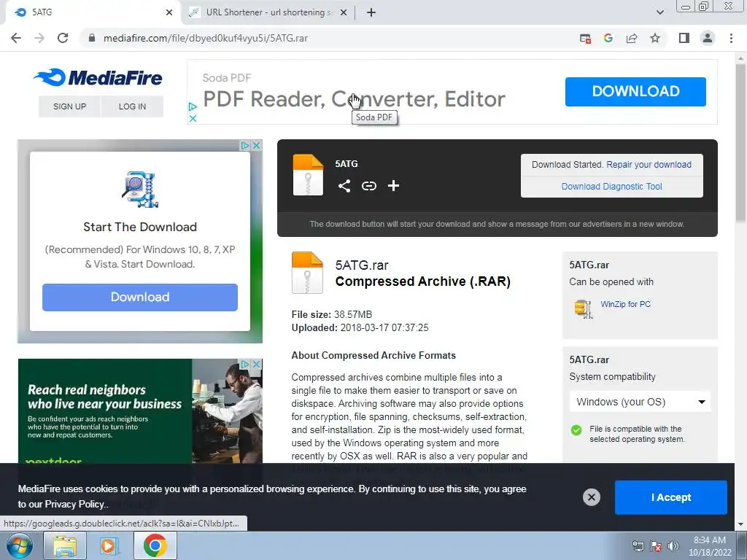The width and height of the screenshot is (747, 560).
Task: Dismiss the cookie notice with X
Action: [x=591, y=497]
